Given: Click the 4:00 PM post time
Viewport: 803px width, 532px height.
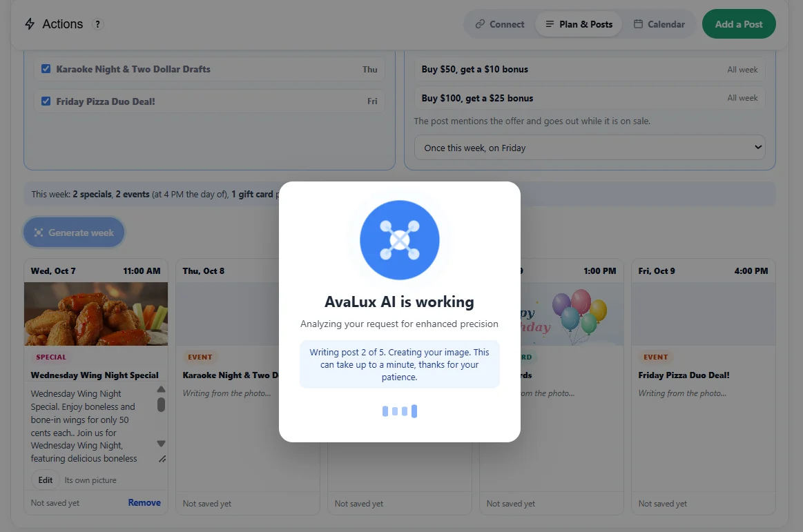Looking at the screenshot, I should tap(751, 271).
